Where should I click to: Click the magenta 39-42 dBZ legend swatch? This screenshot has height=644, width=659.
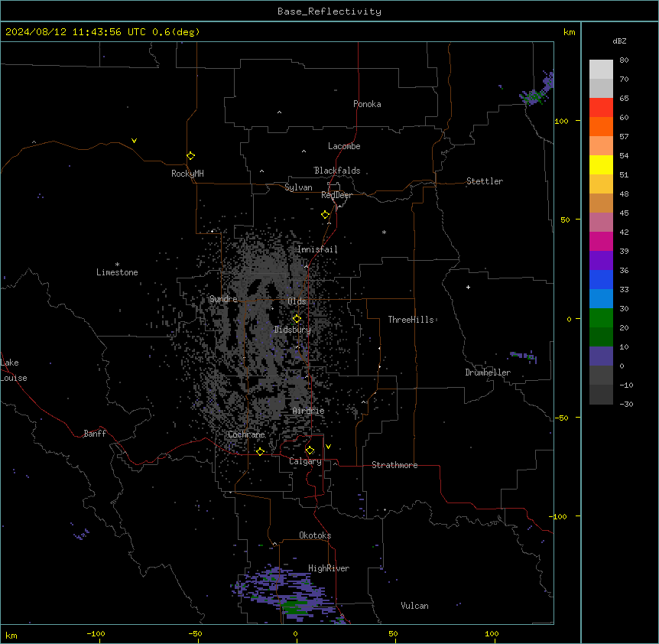pos(601,241)
